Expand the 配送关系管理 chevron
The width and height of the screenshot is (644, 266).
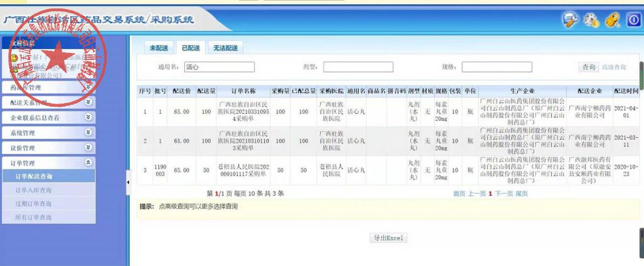pyautogui.click(x=88, y=103)
